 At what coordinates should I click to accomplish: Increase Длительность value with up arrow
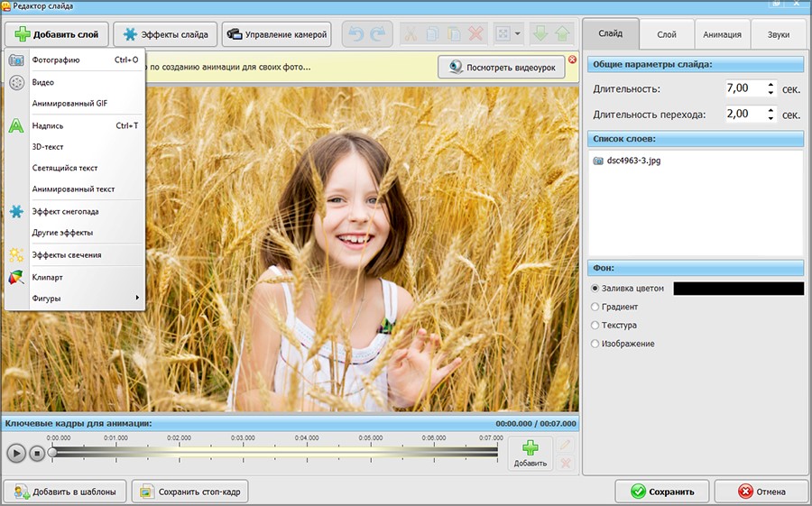[x=770, y=85]
